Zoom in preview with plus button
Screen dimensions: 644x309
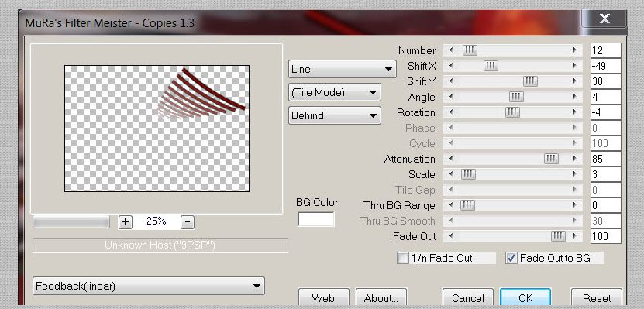(126, 222)
